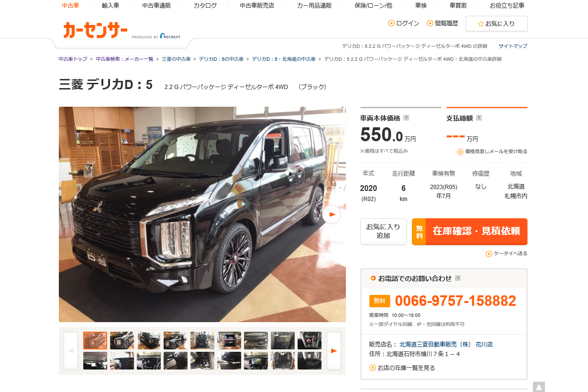
Task: Open the カタログ menu tab
Action: click(205, 6)
